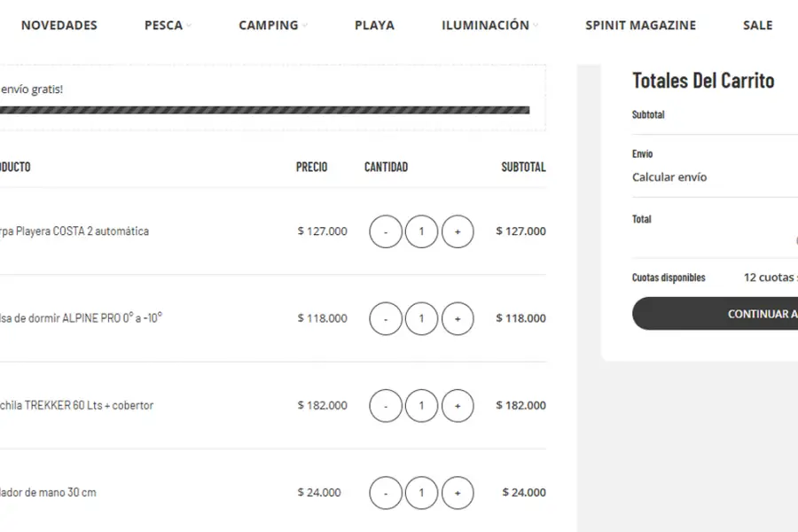Click plus button for TREKKER 60 Lts backpack
This screenshot has height=532, width=798.
point(458,405)
